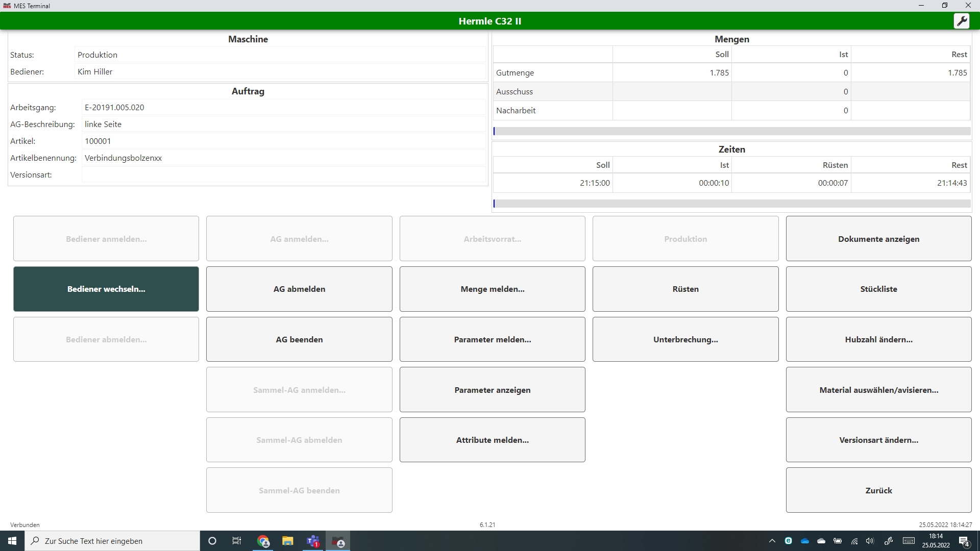980x551 pixels.
Task: Click the AG abmelden button
Action: [299, 289]
